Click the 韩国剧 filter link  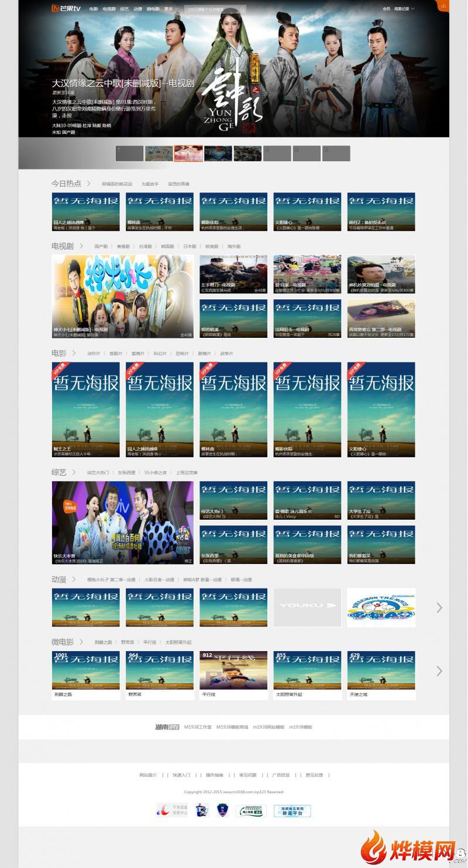pos(167,247)
